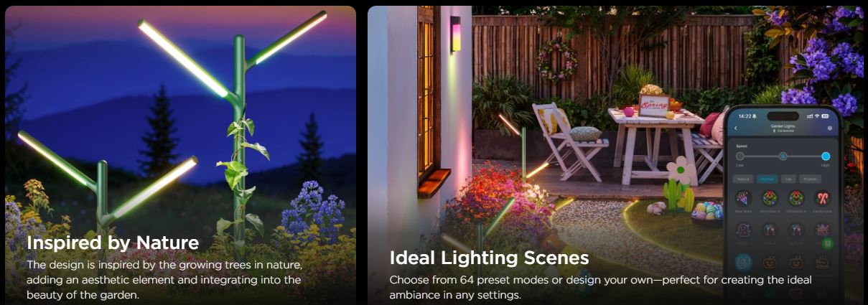Select the New Years scene icon

tap(744, 199)
